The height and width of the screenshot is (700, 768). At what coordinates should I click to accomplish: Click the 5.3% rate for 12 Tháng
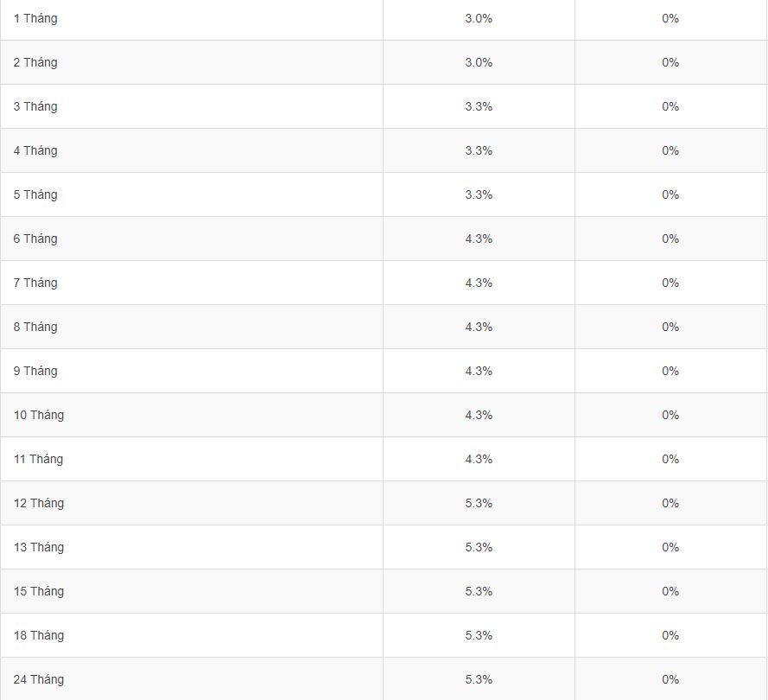tap(479, 503)
